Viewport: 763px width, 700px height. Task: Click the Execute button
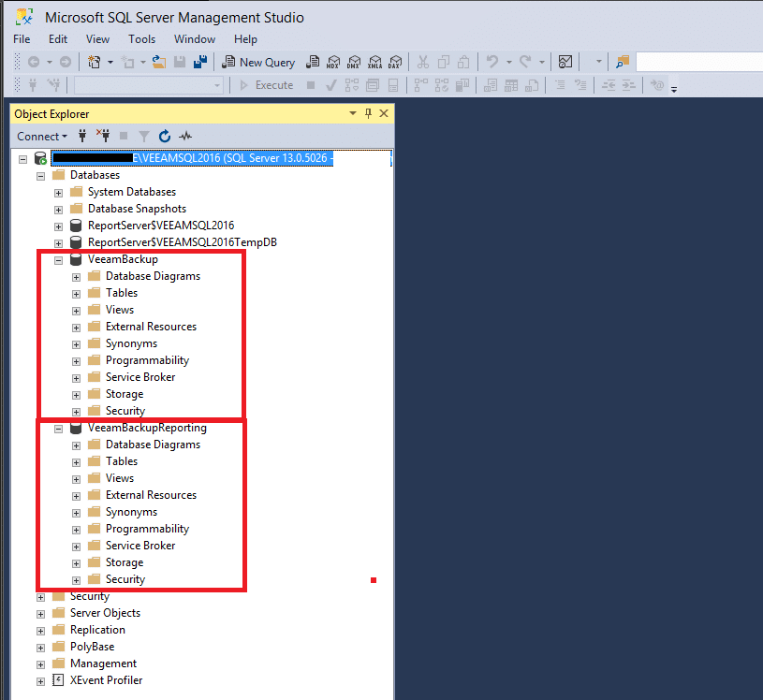267,85
